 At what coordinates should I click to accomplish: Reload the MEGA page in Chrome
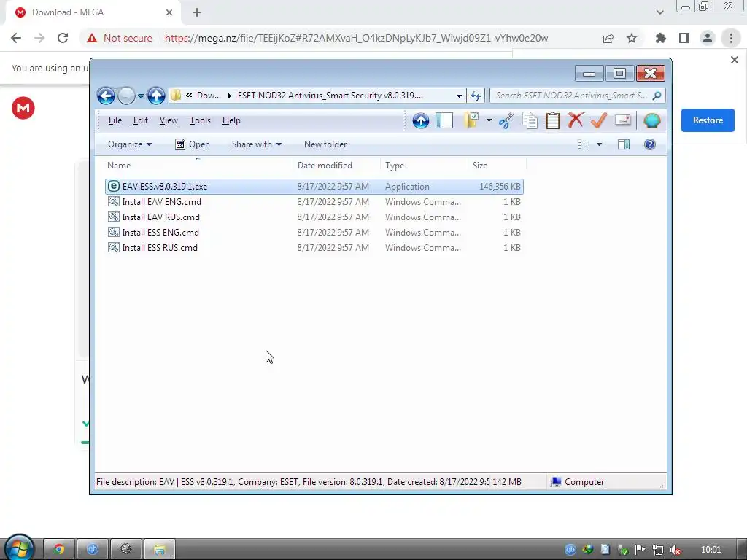pos(63,38)
